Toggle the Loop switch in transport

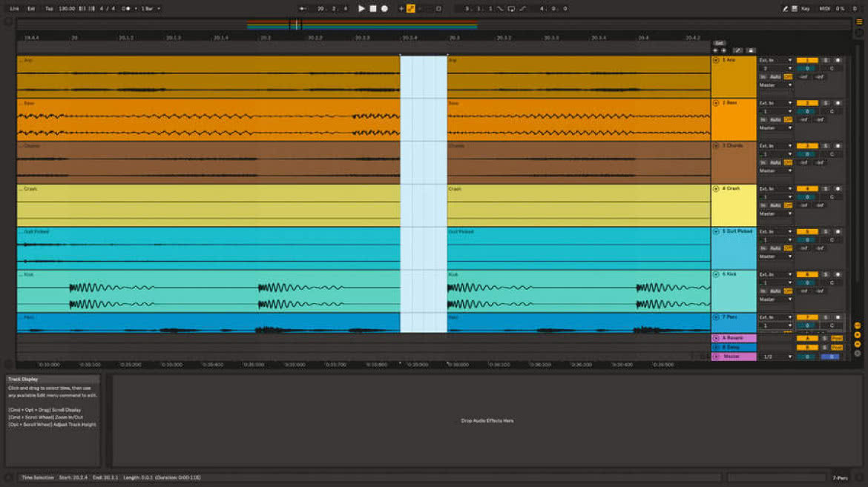[511, 8]
